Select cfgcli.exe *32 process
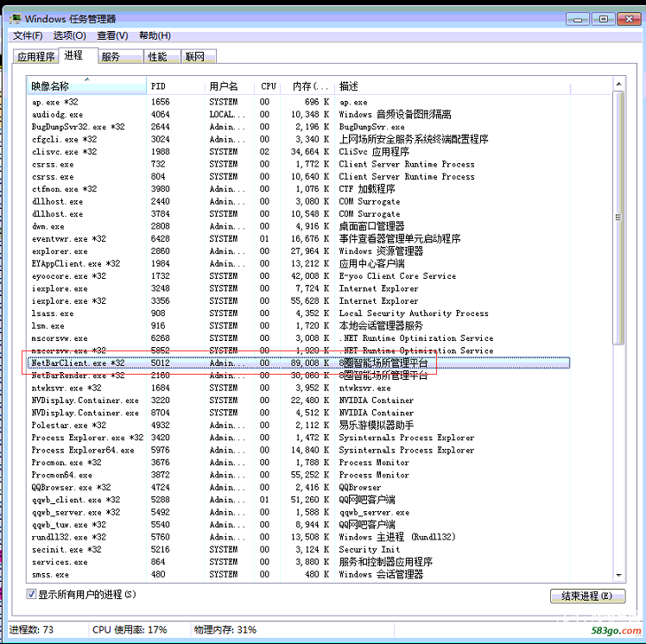The width and height of the screenshot is (646, 644). coord(299,139)
